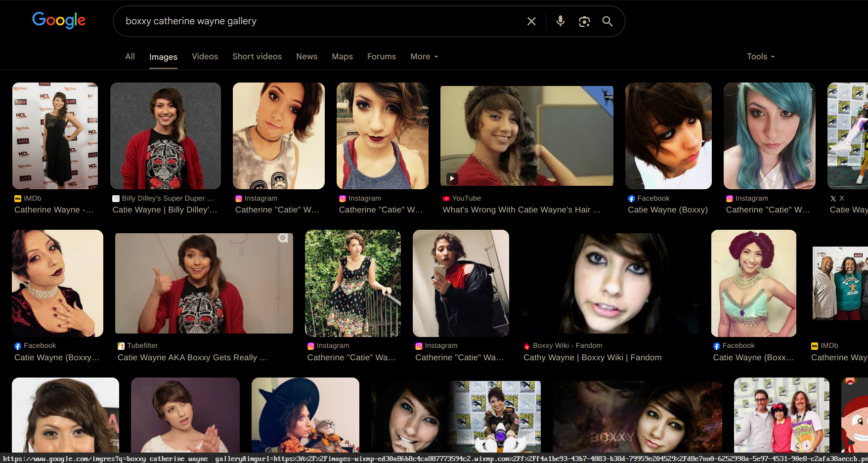This screenshot has width=868, height=463.
Task: Open the BOXXY galaxy text thumbnail
Action: 637,417
